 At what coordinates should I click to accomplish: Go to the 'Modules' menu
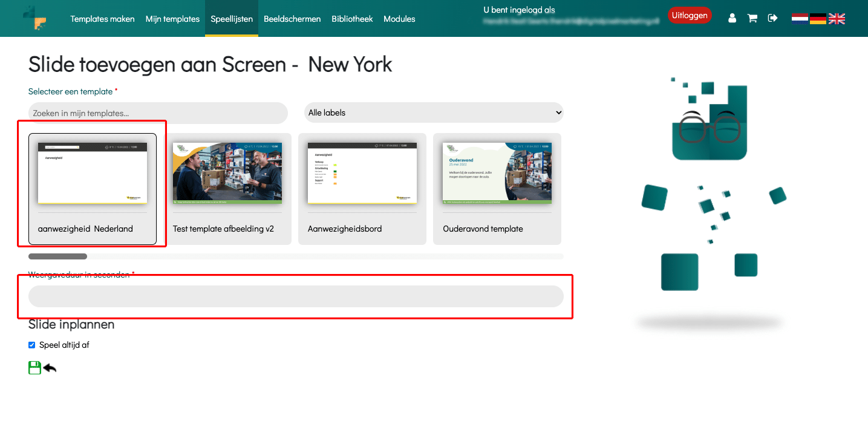click(x=399, y=19)
